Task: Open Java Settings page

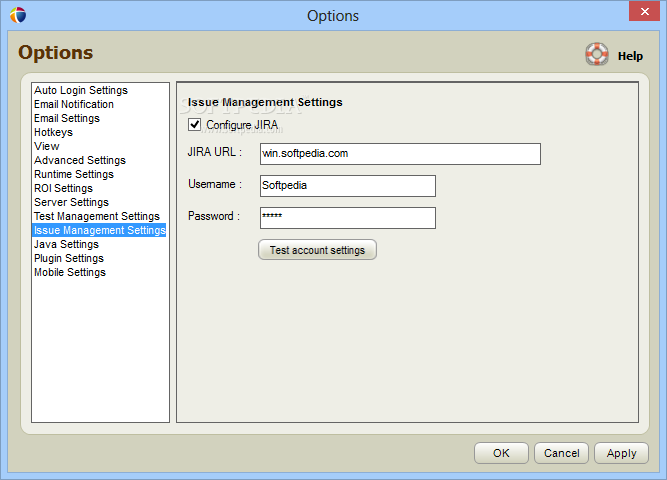Action: point(66,244)
